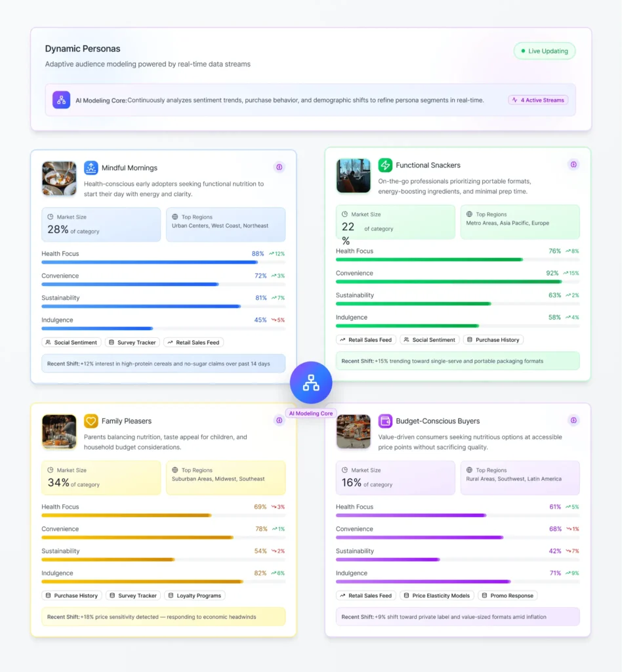Open the Family Pleasers persona photo thumbnail
This screenshot has width=622, height=672.
coord(59,432)
